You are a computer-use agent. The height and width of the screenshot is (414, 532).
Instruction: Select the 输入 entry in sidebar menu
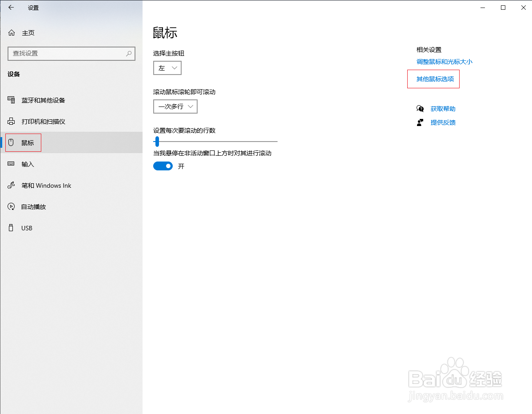(27, 164)
